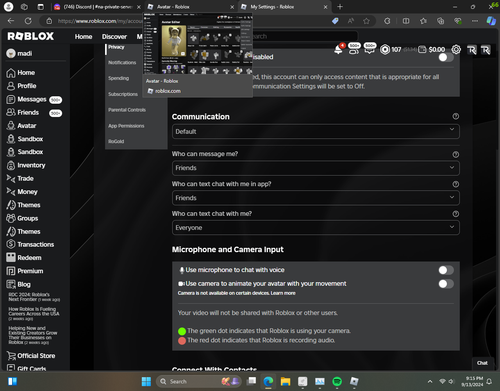
Task: Switch to Avatar - Roblox browser tab
Action: point(190,7)
